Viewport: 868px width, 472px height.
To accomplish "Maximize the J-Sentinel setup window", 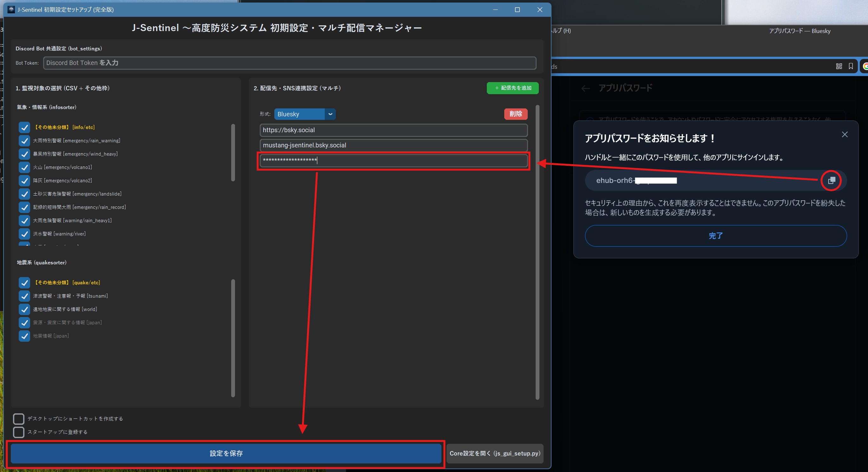I will [517, 10].
